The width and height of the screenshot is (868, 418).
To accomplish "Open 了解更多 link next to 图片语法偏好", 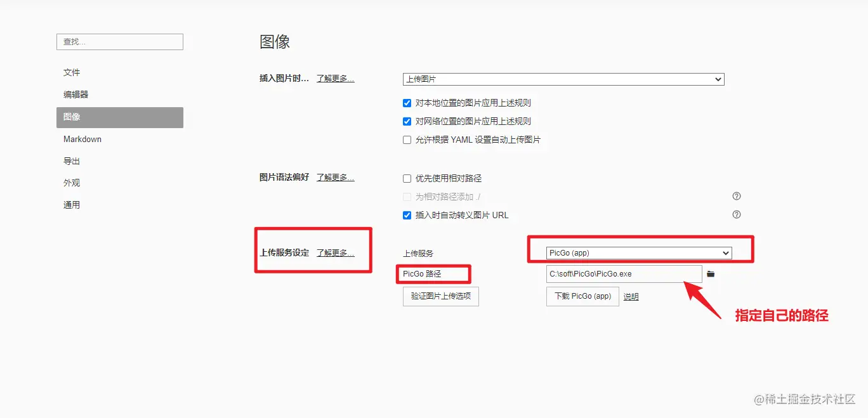I will (336, 178).
